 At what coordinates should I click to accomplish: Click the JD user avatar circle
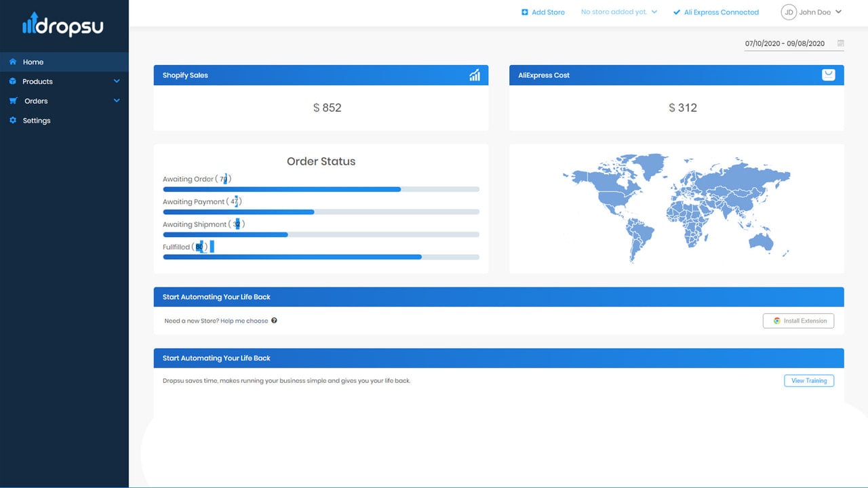[x=789, y=12]
